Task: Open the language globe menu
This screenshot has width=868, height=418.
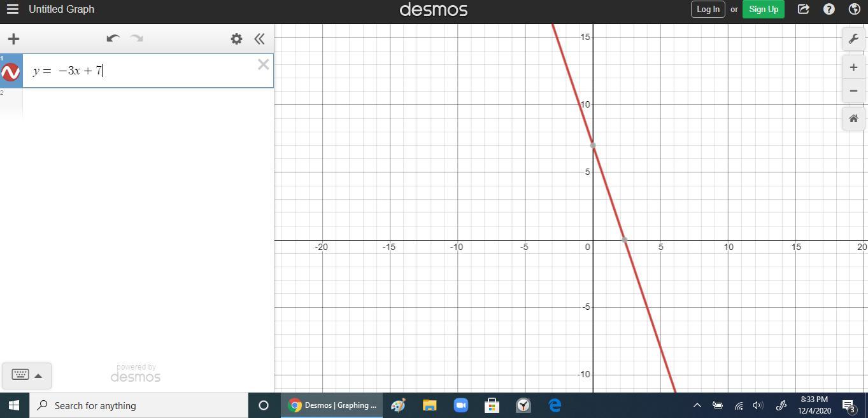Action: coord(855,9)
